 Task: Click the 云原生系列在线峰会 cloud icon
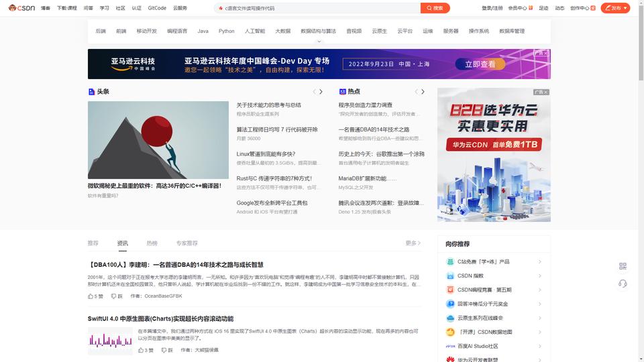tap(450, 318)
